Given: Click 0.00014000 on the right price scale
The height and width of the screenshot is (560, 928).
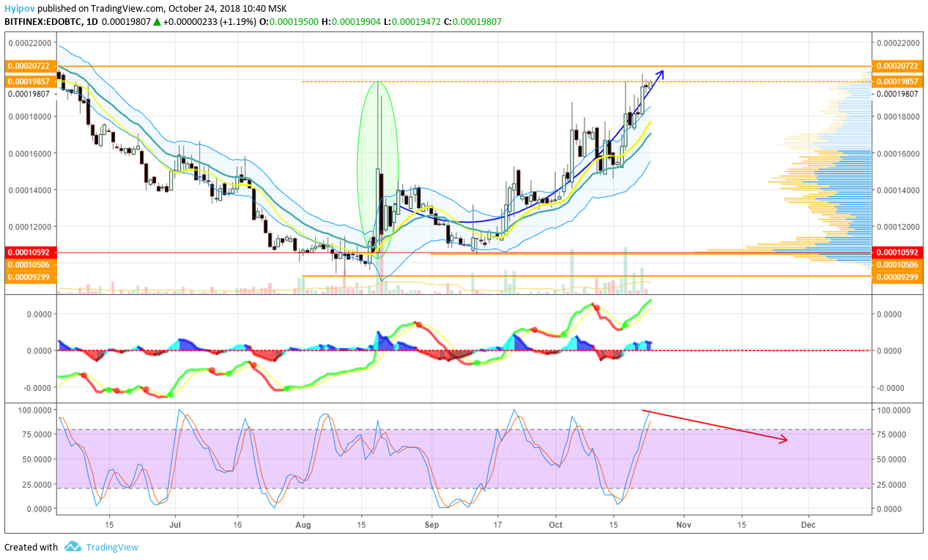Looking at the screenshot, I should [x=897, y=190].
